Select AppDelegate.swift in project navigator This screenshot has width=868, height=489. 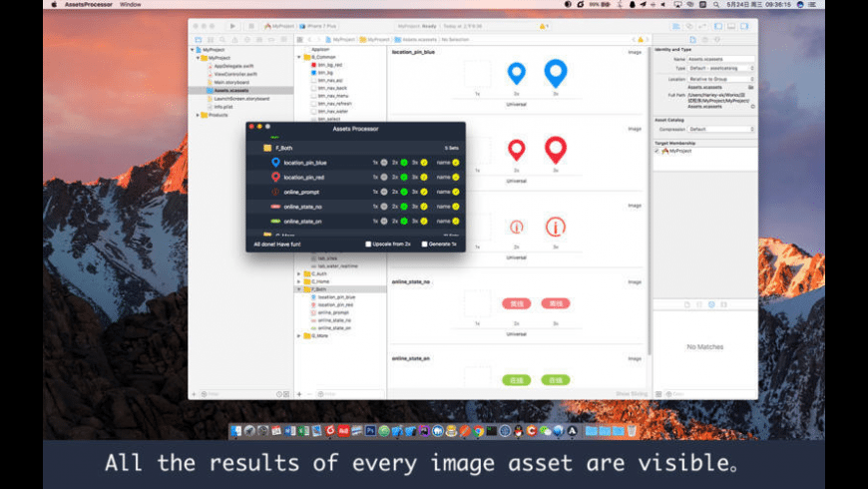pyautogui.click(x=233, y=66)
